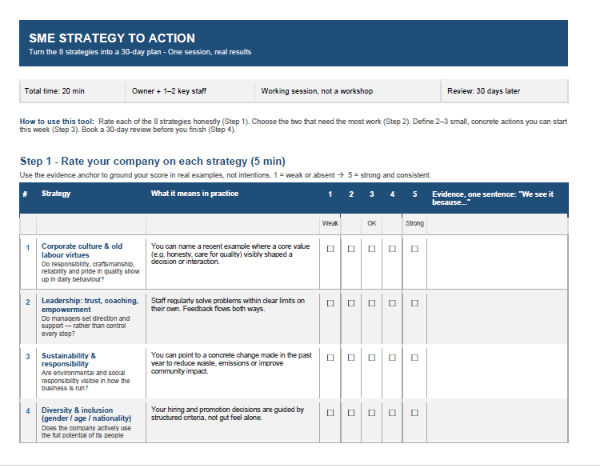Click the Diversity & inclusion evidence cell
600x466 pixels.
click(497, 420)
